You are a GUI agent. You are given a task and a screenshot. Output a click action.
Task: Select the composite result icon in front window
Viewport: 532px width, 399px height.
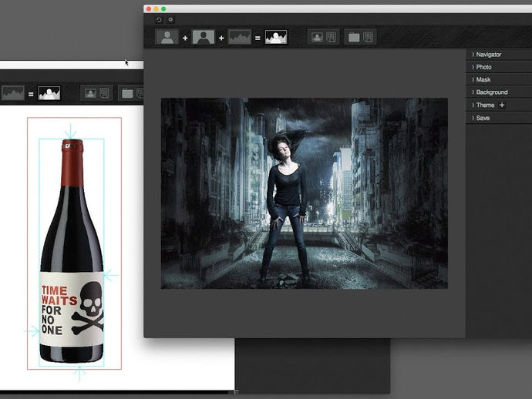tap(276, 37)
